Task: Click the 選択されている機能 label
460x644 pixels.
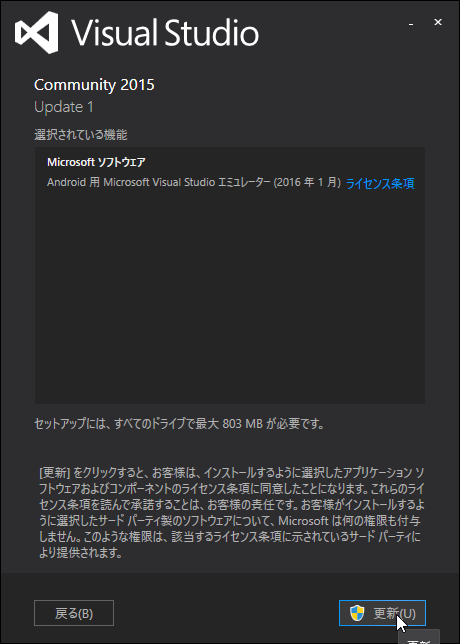Action: [80, 134]
